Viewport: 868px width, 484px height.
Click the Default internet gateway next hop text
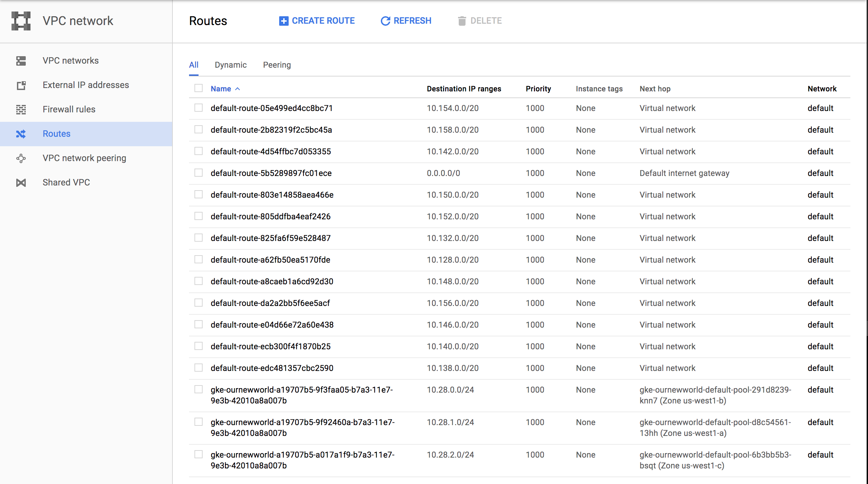684,173
